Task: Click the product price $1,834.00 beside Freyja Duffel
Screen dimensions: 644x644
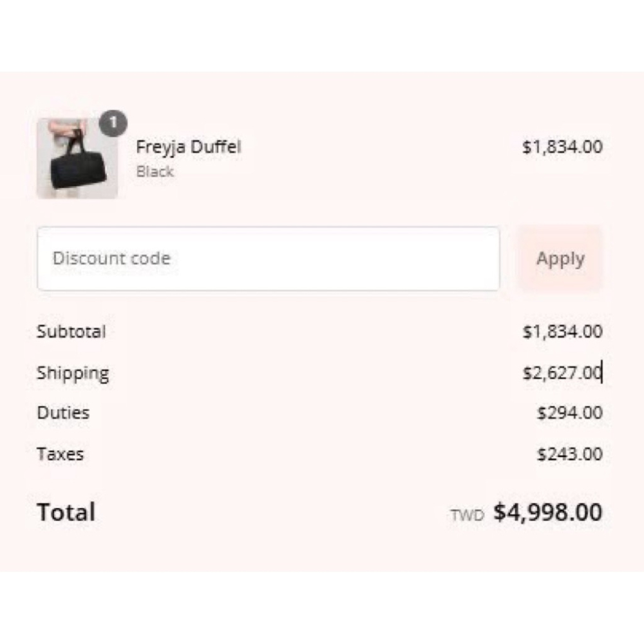Action: point(562,147)
